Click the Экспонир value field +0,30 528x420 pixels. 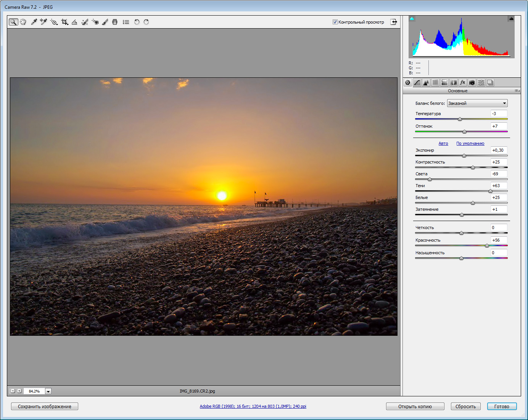click(499, 150)
